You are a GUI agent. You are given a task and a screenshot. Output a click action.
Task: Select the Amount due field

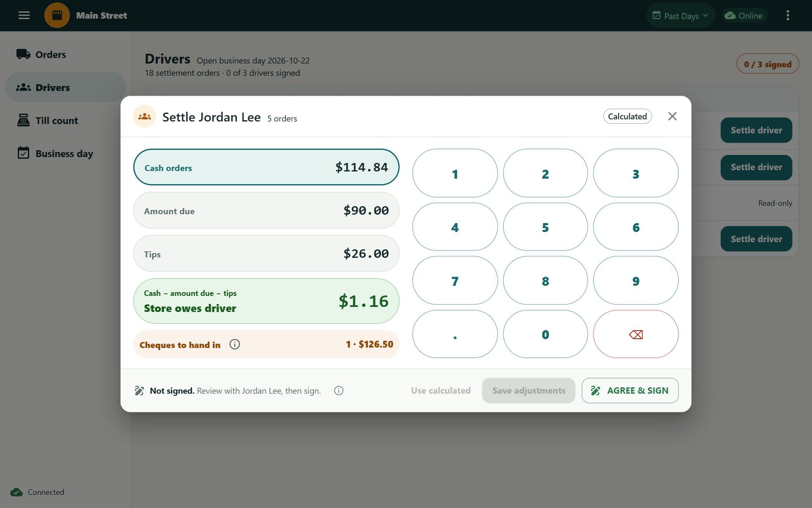[x=266, y=210]
